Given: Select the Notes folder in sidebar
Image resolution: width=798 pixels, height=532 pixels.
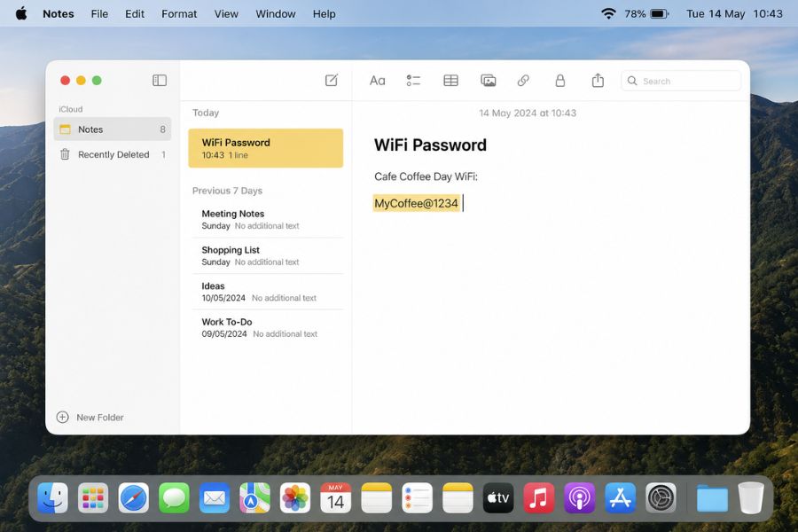Looking at the screenshot, I should coord(113,129).
